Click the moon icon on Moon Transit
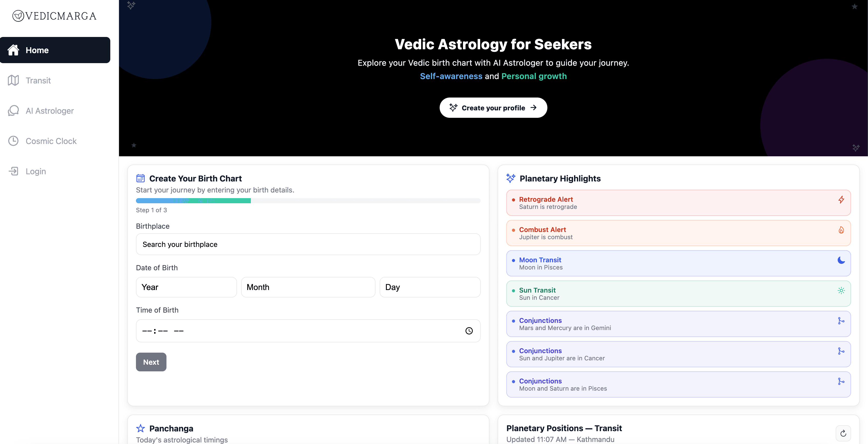This screenshot has width=868, height=444. [x=841, y=260]
